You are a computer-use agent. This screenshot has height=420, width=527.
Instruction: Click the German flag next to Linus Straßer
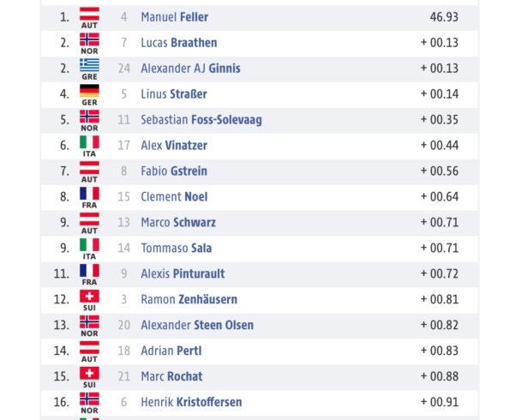(89, 91)
